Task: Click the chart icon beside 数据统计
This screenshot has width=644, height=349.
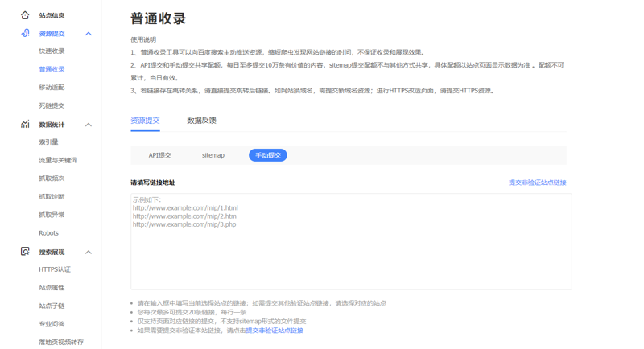Action: point(25,125)
